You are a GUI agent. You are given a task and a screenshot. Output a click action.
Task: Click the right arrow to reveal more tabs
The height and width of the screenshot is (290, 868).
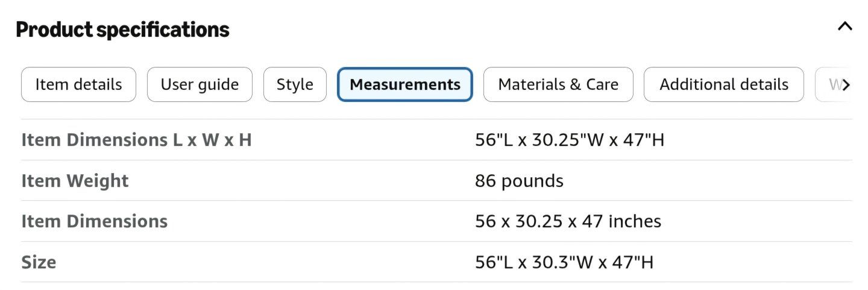coord(846,85)
